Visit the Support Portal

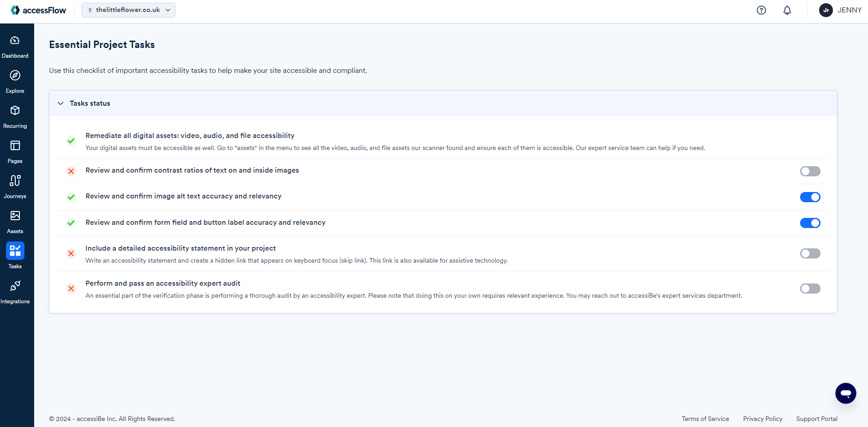(816, 419)
